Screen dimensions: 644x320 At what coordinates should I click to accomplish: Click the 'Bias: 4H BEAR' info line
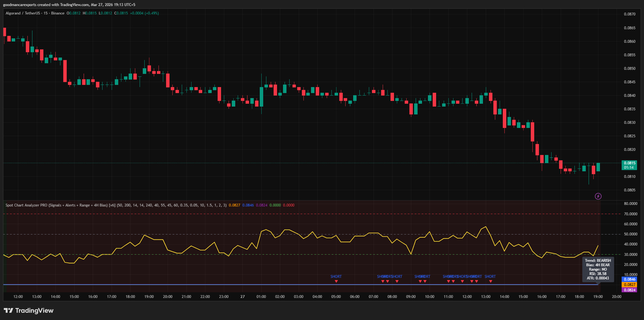[598, 265]
